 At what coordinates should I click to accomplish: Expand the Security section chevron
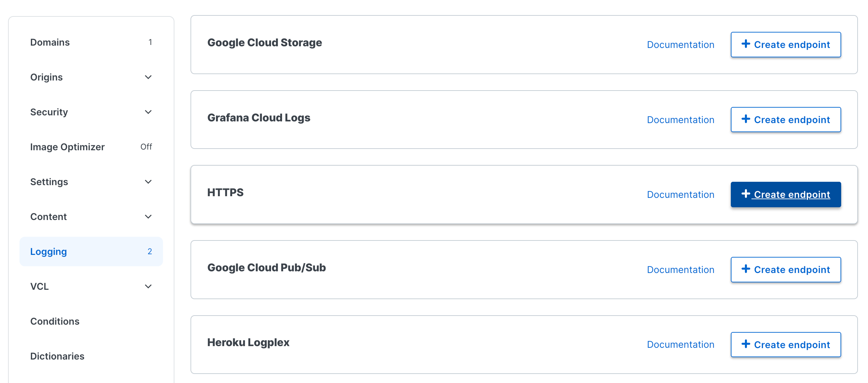148,112
